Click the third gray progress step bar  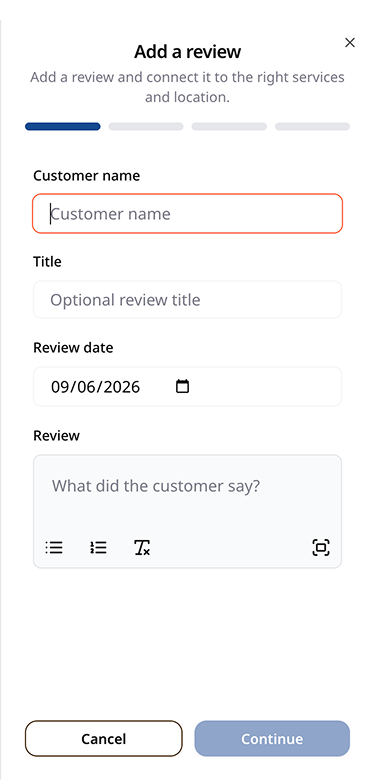point(229,127)
